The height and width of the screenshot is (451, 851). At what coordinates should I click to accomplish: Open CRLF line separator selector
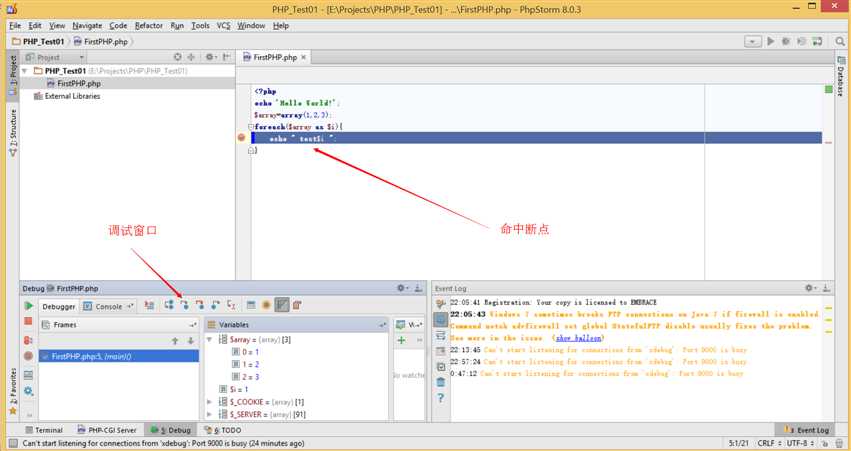pos(769,443)
